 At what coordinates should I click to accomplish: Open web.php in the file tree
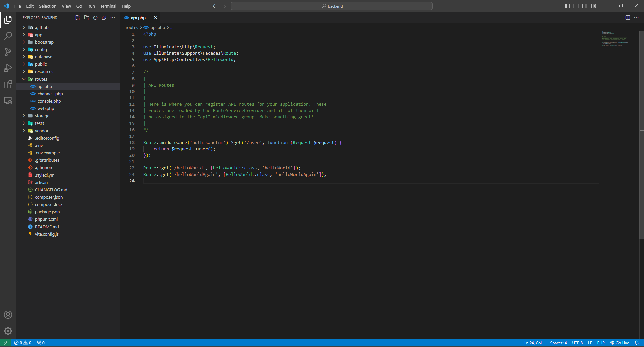point(46,109)
